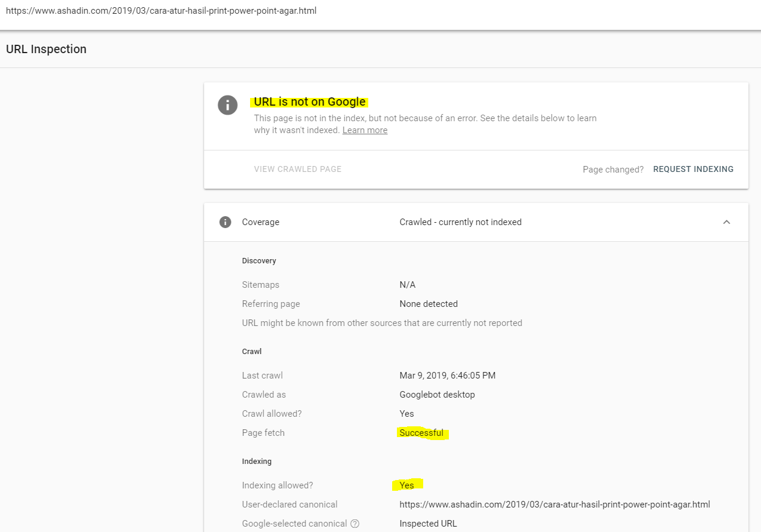Click the Coverage info icon
Viewport: 761px width, 532px height.
225,222
